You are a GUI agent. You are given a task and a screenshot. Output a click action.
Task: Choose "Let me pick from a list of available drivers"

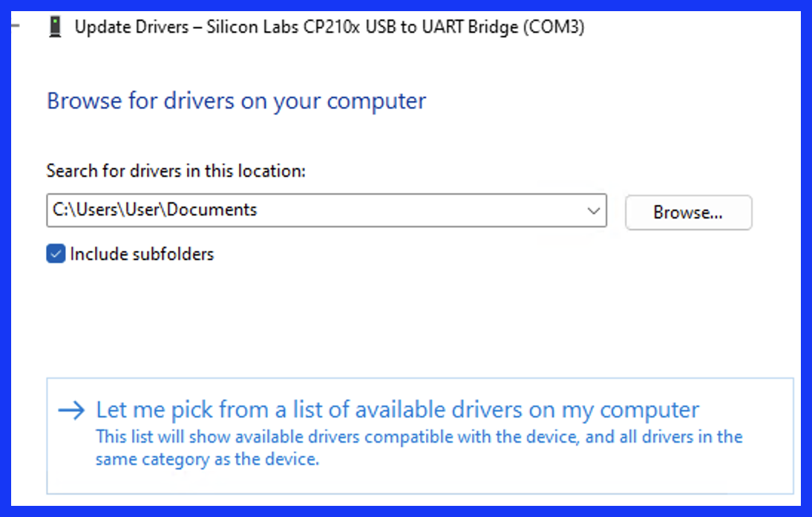pyautogui.click(x=398, y=410)
